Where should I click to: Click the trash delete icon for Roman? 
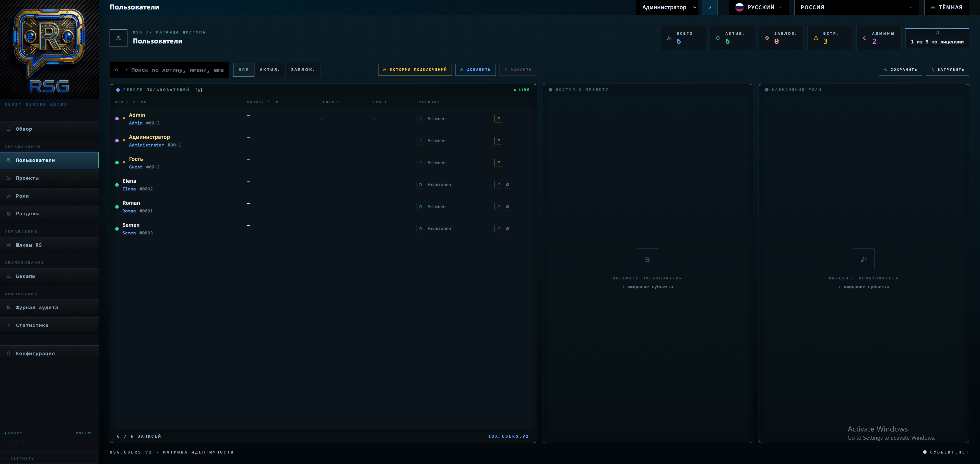[x=507, y=207]
